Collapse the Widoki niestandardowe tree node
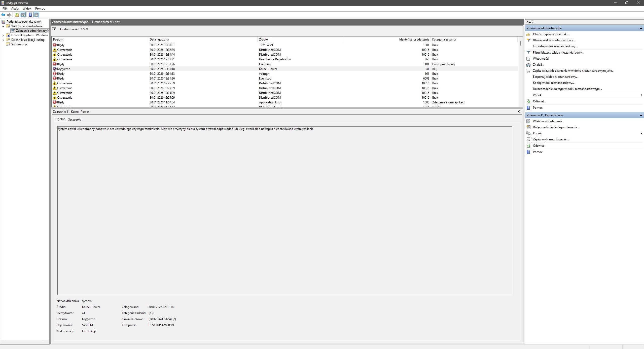This screenshot has height=349, width=644. pyautogui.click(x=3, y=26)
